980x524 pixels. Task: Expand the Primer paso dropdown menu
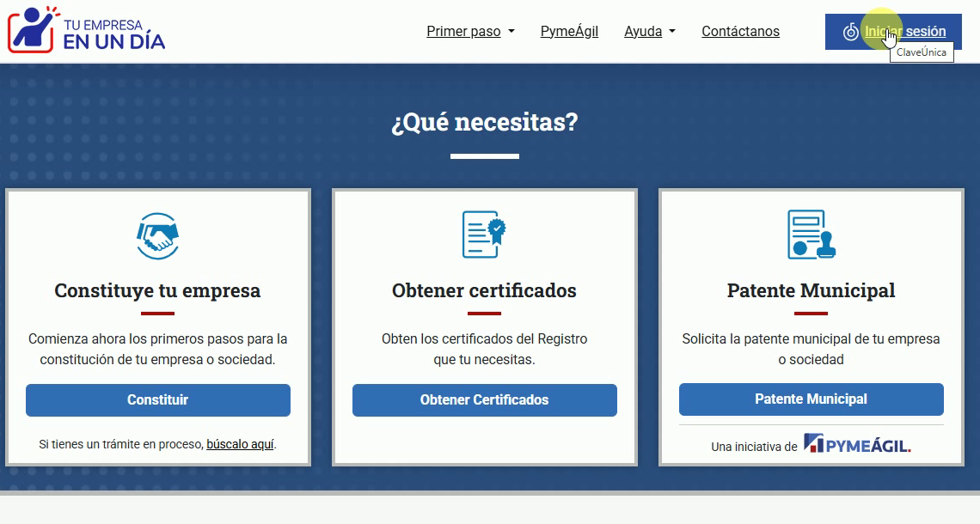click(470, 31)
